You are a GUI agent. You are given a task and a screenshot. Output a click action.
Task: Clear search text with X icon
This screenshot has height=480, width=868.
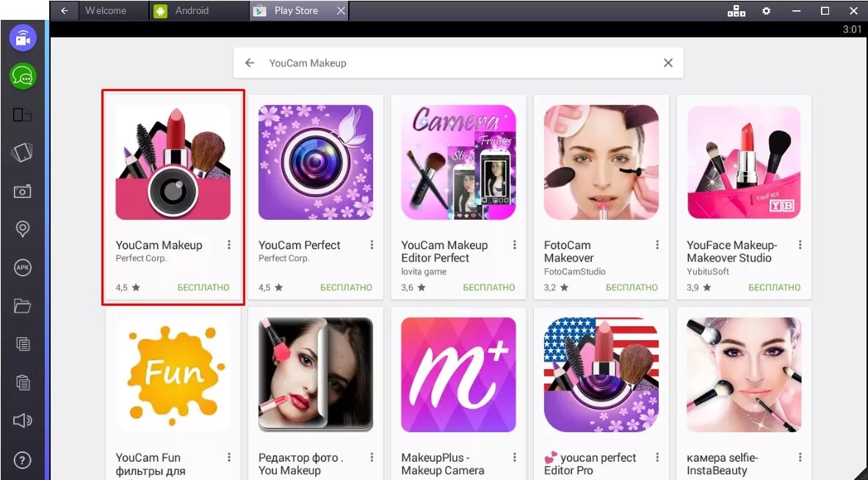[x=668, y=62]
